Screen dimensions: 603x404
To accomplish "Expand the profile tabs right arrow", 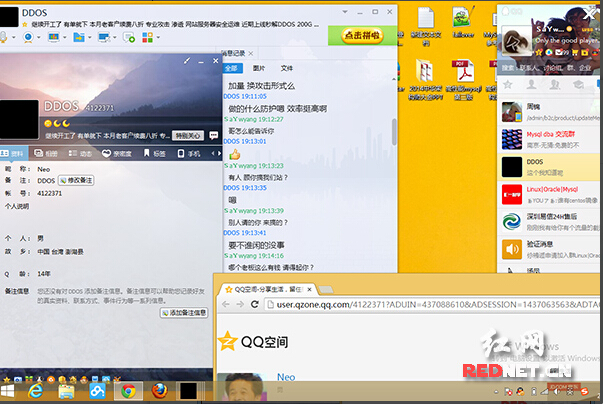I will click(211, 153).
